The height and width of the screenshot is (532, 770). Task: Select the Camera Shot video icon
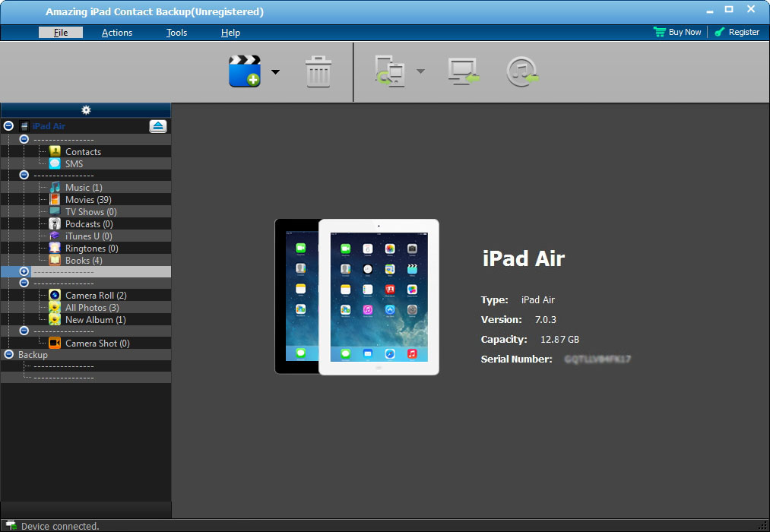(x=55, y=343)
